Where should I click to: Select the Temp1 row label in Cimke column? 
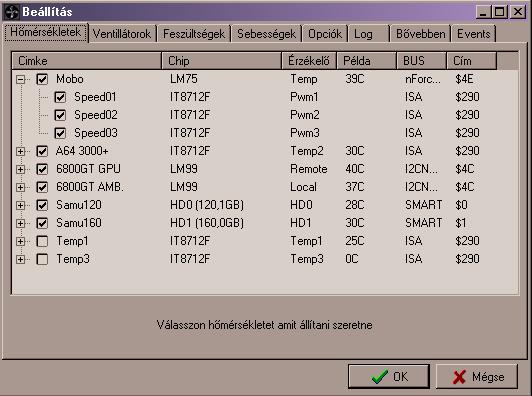point(72,241)
